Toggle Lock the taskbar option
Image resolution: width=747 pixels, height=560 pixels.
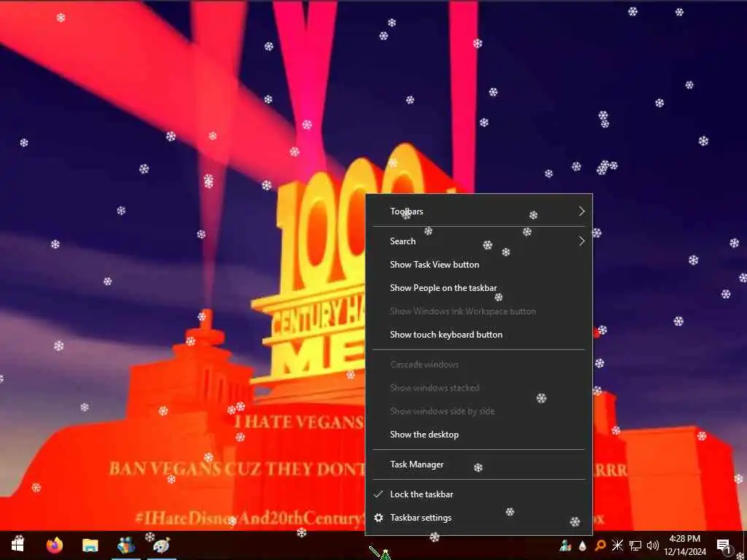pos(479,495)
